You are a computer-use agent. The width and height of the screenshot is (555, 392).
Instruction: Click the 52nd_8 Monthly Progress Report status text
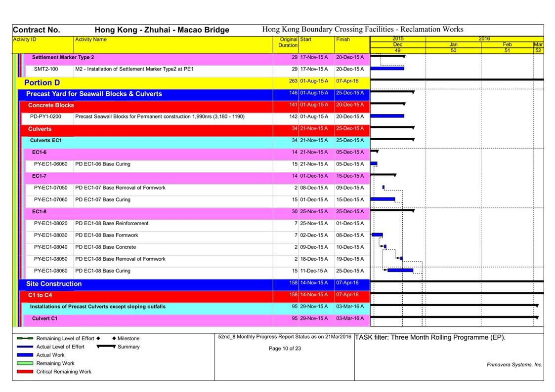click(x=285, y=337)
